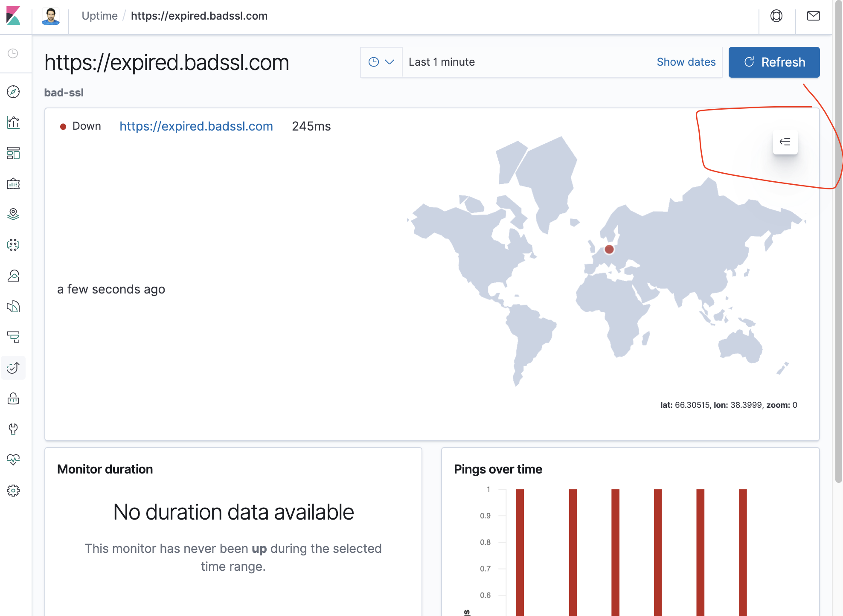This screenshot has width=843, height=616.
Task: Click Show dates link
Action: tap(686, 62)
